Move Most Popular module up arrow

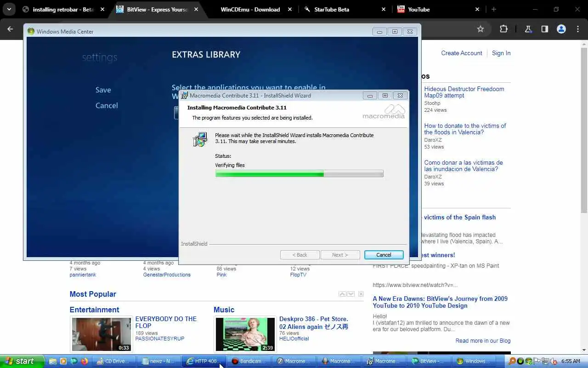[x=342, y=294]
